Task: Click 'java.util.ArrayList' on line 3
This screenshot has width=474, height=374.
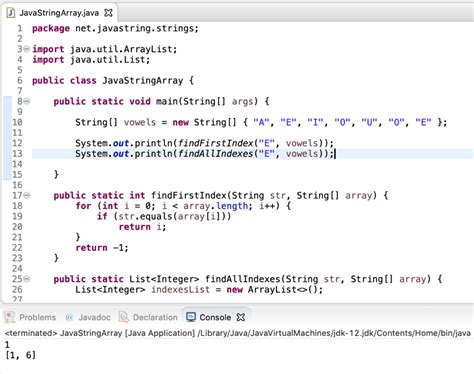Action: coord(121,49)
